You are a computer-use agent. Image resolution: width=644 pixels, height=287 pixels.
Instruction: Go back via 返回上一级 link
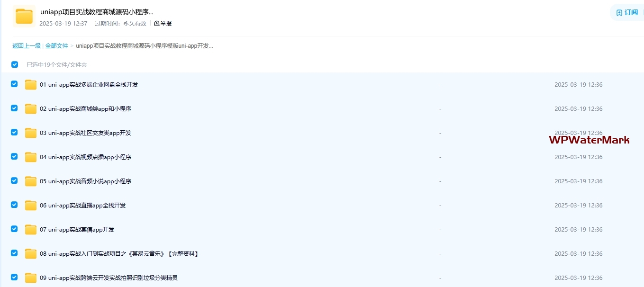pyautogui.click(x=27, y=46)
